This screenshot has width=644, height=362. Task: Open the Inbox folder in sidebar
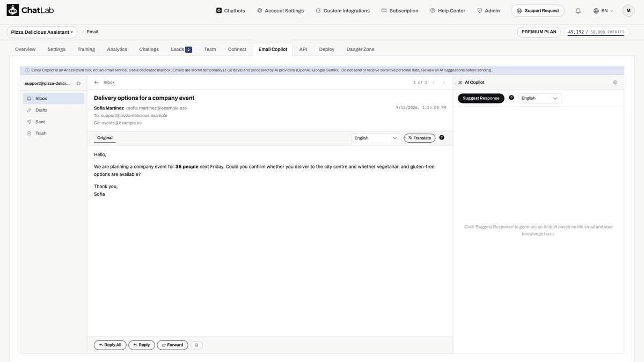click(54, 99)
